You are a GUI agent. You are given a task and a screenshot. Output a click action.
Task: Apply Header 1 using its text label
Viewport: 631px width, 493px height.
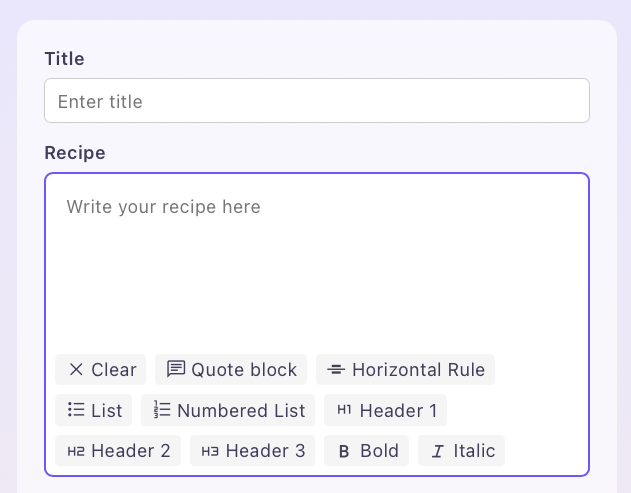(x=398, y=410)
